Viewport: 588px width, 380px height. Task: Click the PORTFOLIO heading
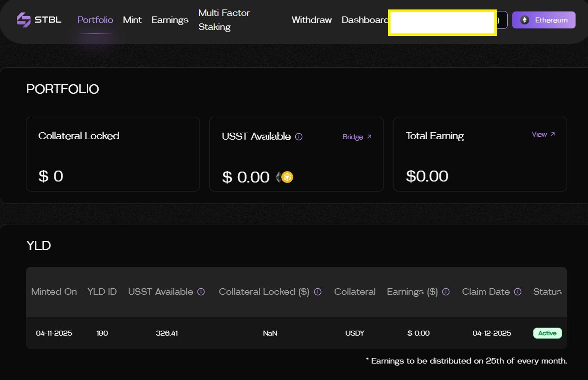coord(63,89)
